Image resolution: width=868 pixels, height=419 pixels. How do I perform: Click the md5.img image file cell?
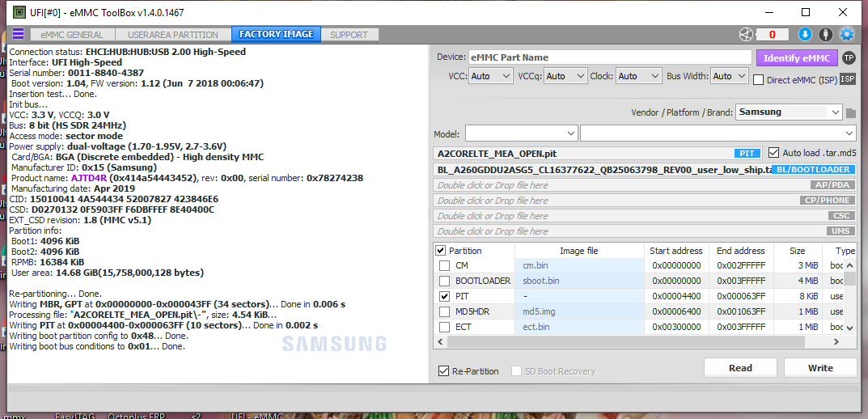(579, 311)
